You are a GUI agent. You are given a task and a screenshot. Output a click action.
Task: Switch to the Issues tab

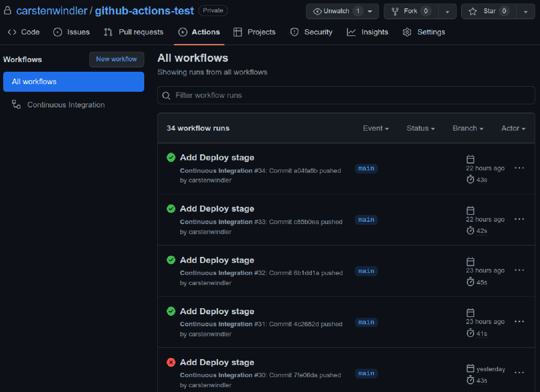click(x=71, y=32)
